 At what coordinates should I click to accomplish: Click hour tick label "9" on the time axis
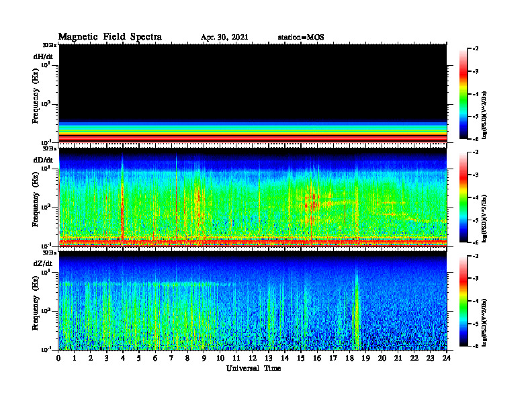204,358
